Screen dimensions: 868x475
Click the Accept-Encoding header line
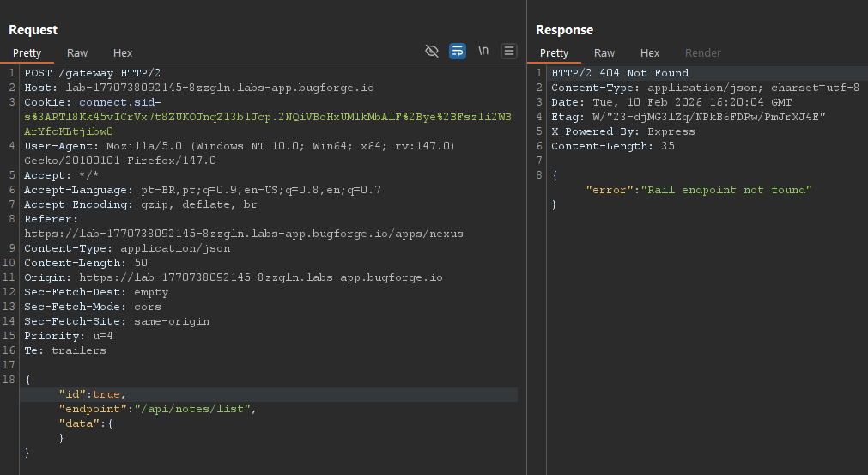tap(141, 204)
